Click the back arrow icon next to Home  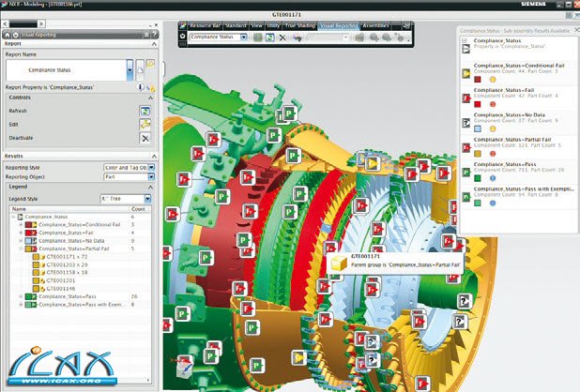[x=16, y=35]
